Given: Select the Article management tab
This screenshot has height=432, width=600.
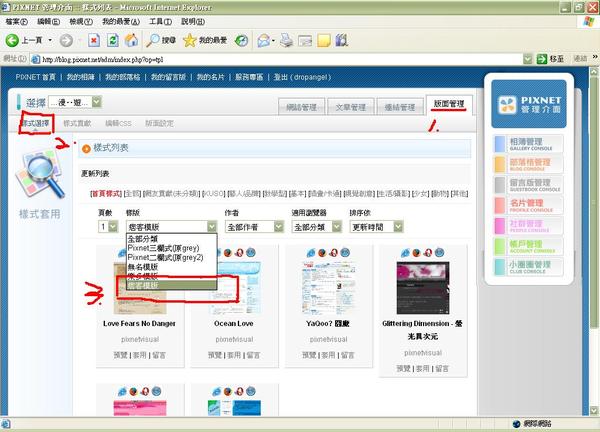Looking at the screenshot, I should pos(351,107).
